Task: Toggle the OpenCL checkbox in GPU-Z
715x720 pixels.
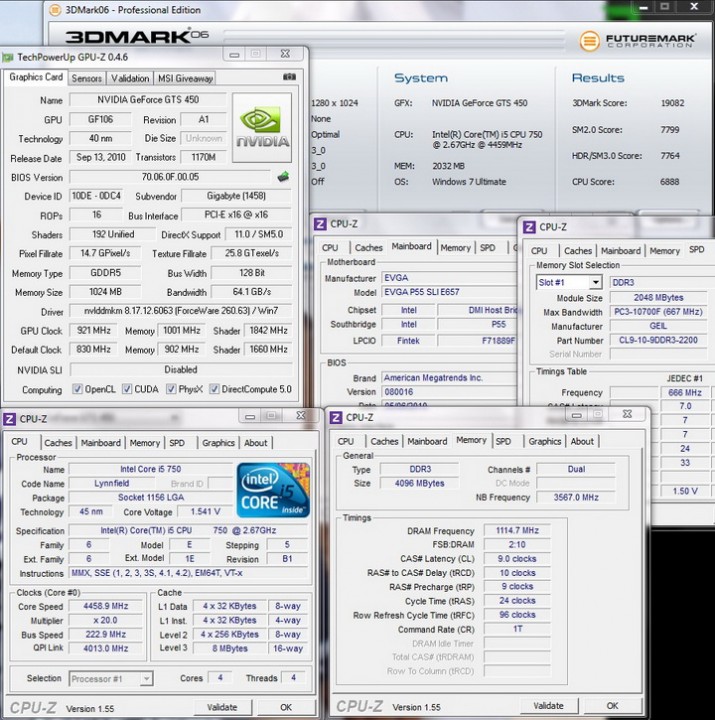Action: (x=77, y=389)
